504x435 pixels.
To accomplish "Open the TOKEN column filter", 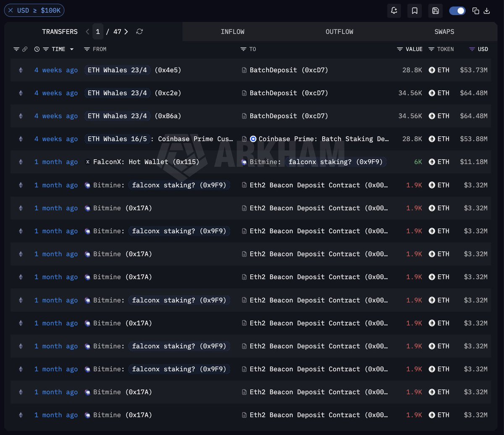I will point(431,49).
